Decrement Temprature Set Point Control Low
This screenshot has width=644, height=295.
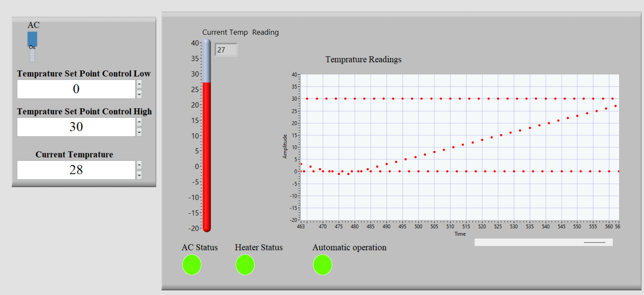point(139,94)
